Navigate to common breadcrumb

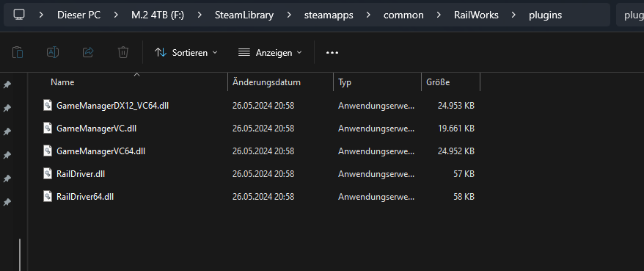click(x=403, y=15)
